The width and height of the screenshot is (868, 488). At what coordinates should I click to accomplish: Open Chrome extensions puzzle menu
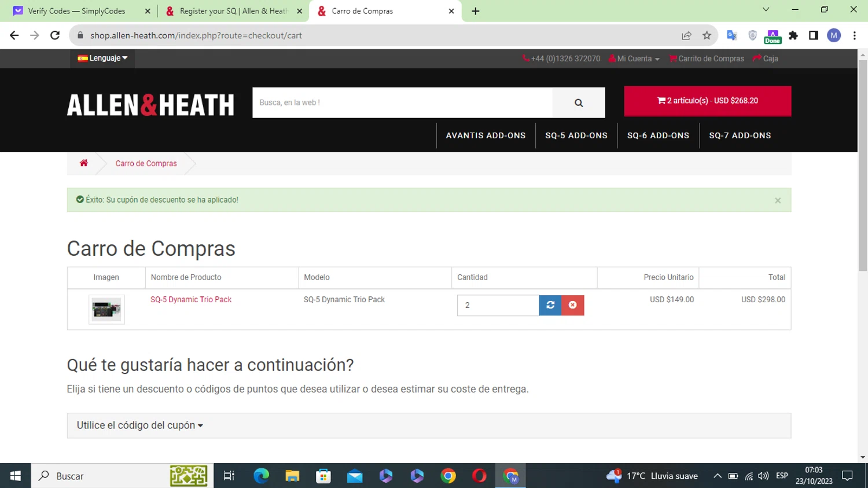point(793,35)
